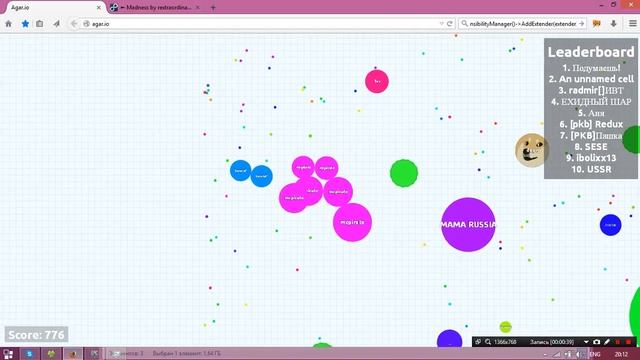Click the search box with AddExtender text
Screen dimensions: 640x360
[x=522, y=24]
